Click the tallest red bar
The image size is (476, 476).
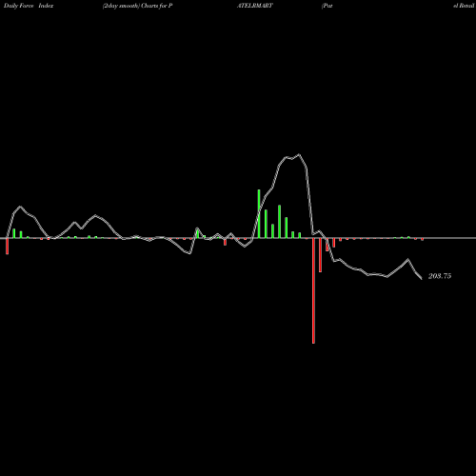click(313, 290)
